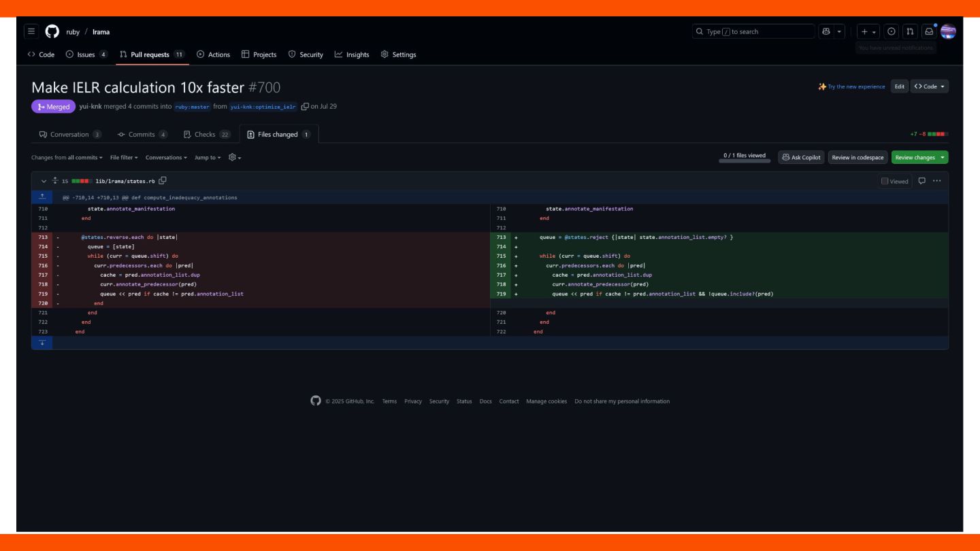Screen dimensions: 980x551
Task: Open the Copilot chat icon
Action: point(826,31)
